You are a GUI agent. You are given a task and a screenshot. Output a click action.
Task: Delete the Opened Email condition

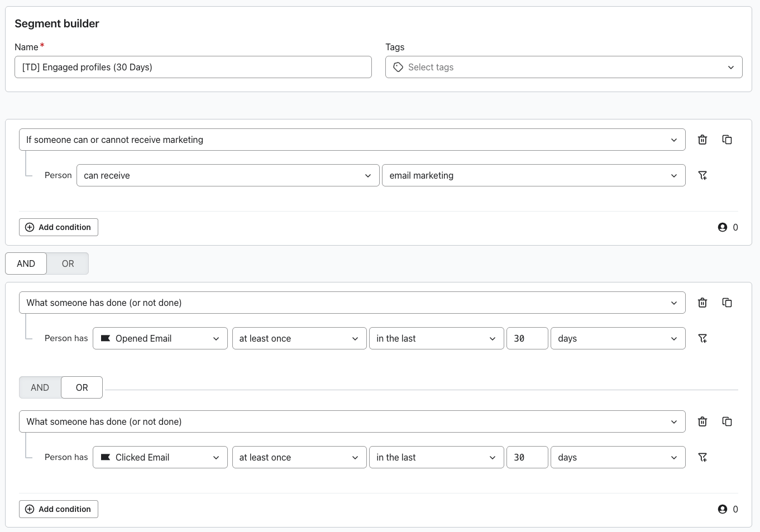point(702,303)
